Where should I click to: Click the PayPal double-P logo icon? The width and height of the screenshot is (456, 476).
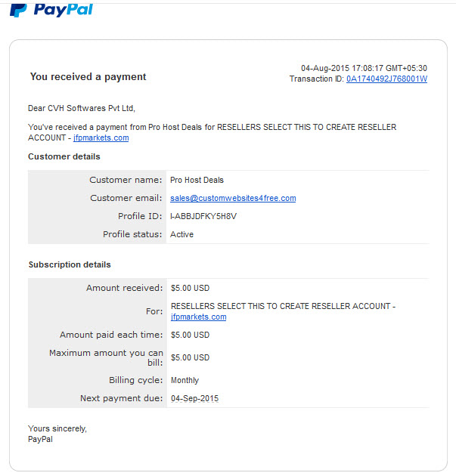click(x=18, y=11)
